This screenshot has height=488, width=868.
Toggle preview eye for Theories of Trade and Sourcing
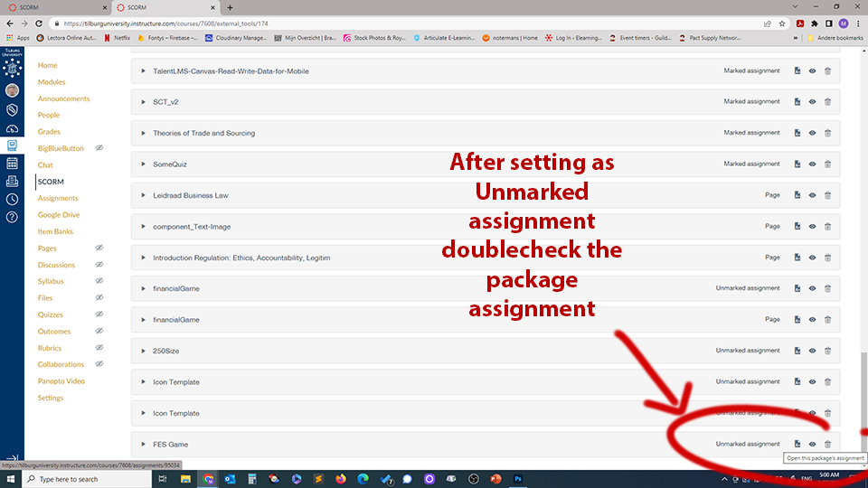[x=812, y=133]
